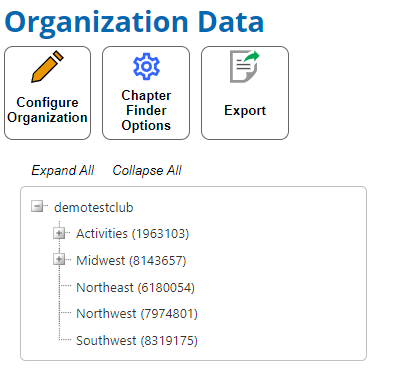Select Activities (1963103) in the tree
This screenshot has height=370, width=411.
tap(133, 234)
